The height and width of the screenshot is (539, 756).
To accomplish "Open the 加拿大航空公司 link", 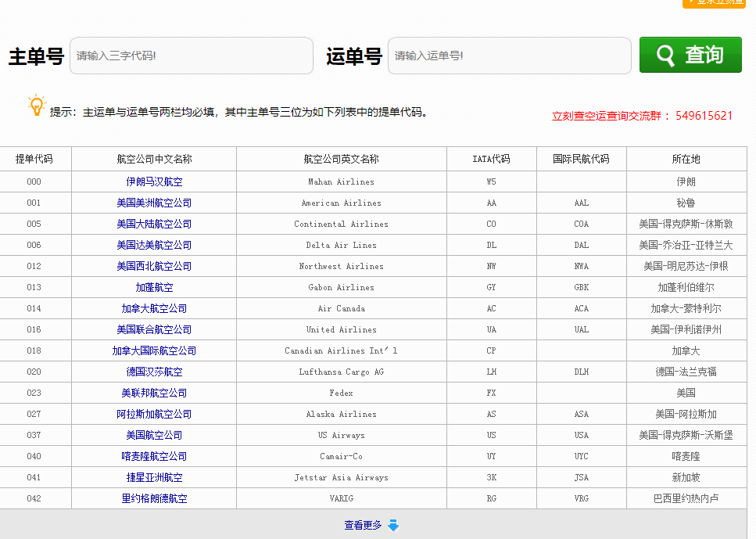I will 154,309.
